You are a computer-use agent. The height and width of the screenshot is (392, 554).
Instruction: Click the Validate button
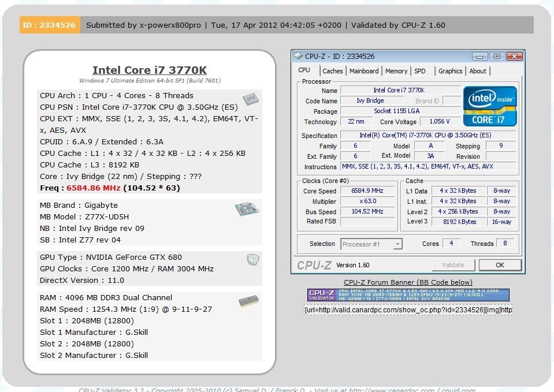click(453, 264)
